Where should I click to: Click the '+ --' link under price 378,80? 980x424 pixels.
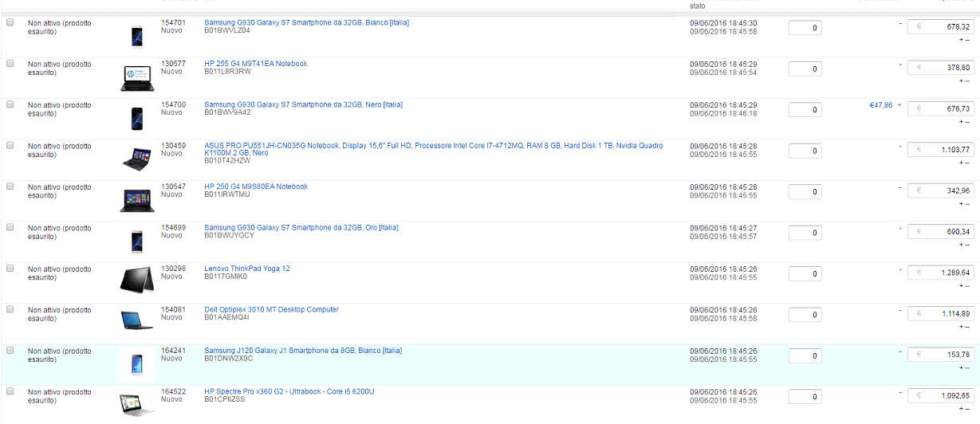(x=964, y=80)
